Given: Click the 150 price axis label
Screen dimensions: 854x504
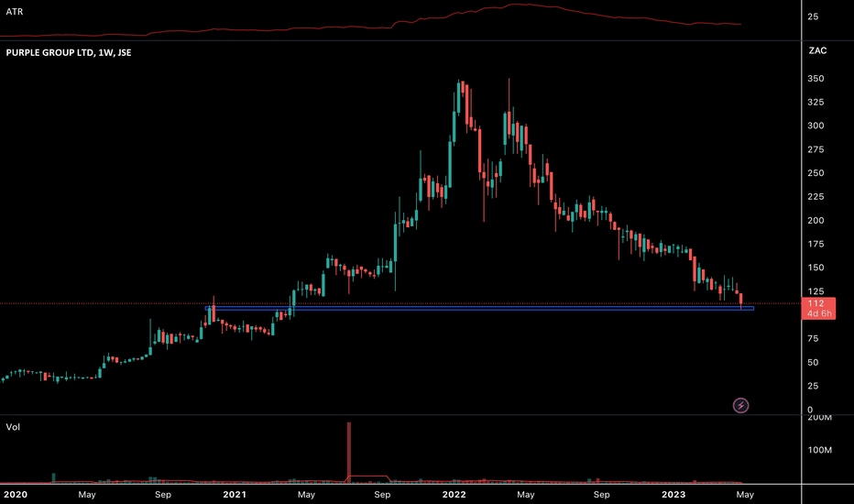Looking at the screenshot, I should pyautogui.click(x=816, y=268).
